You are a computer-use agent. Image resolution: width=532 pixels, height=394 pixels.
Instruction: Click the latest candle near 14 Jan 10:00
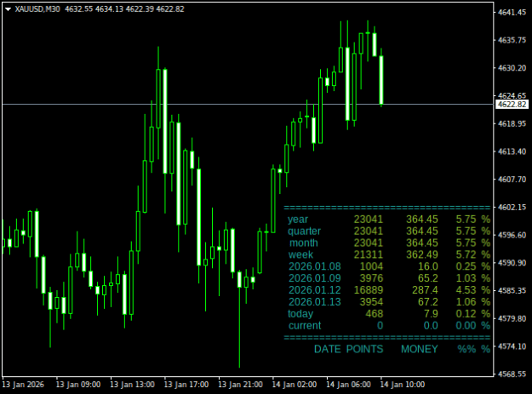[381, 78]
